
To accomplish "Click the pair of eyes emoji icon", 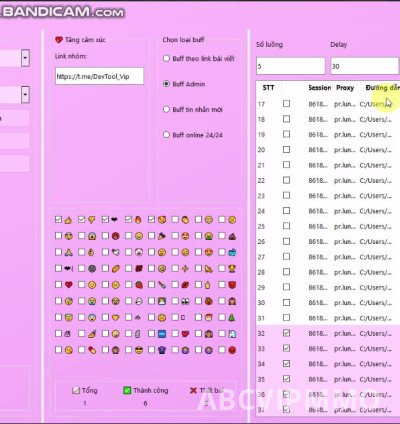I will [x=185, y=301].
